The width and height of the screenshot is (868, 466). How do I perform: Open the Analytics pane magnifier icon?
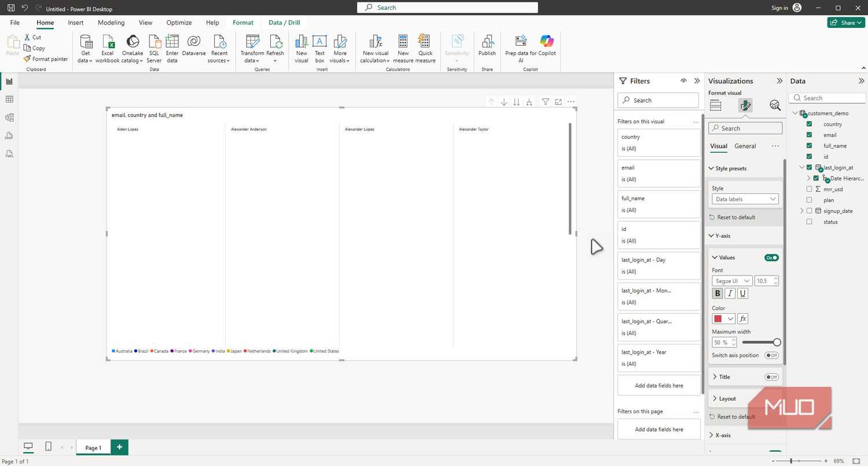[775, 105]
